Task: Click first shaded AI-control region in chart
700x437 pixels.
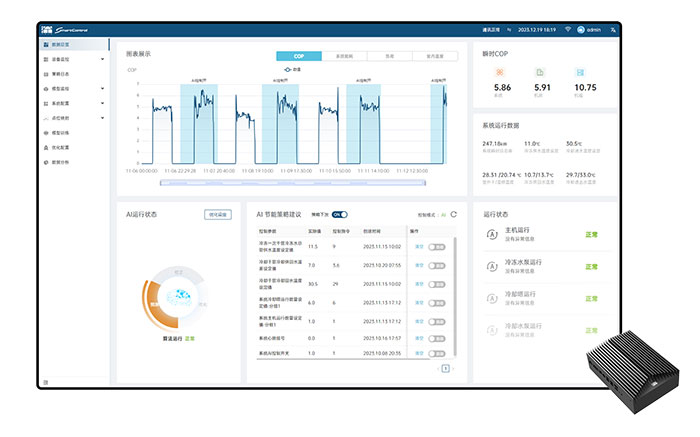Action: coord(199,124)
